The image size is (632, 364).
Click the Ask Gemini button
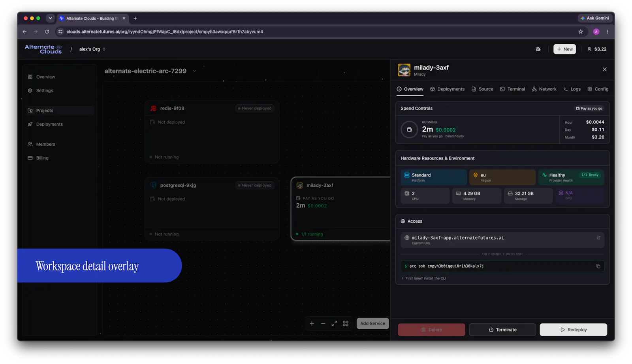point(595,18)
